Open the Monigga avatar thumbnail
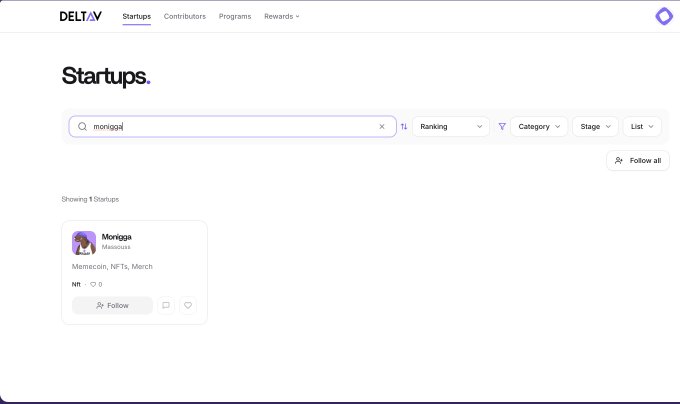 [84, 243]
